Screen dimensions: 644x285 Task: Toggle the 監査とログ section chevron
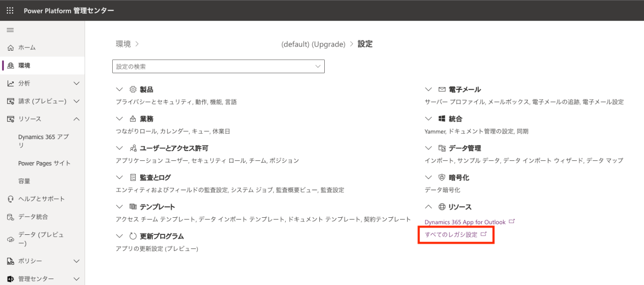coord(120,177)
